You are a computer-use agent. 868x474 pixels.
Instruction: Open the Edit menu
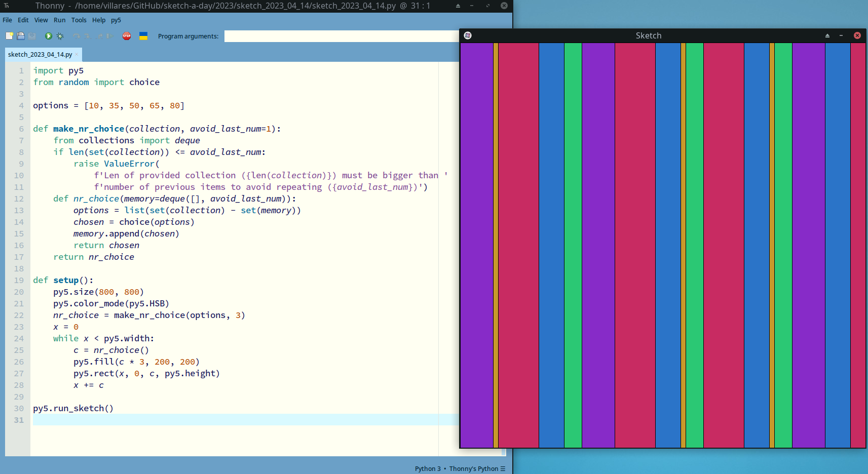(x=23, y=20)
